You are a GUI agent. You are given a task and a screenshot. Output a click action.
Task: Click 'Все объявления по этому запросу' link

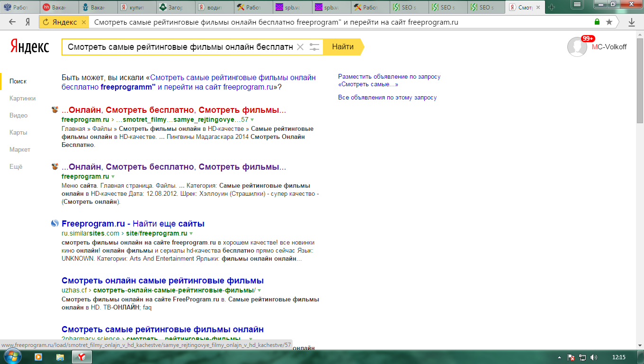coord(387,97)
